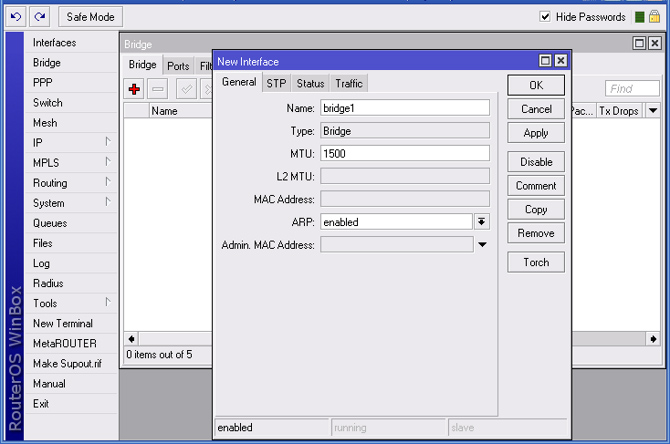Open the Traffic tab
670x444 pixels.
[349, 83]
